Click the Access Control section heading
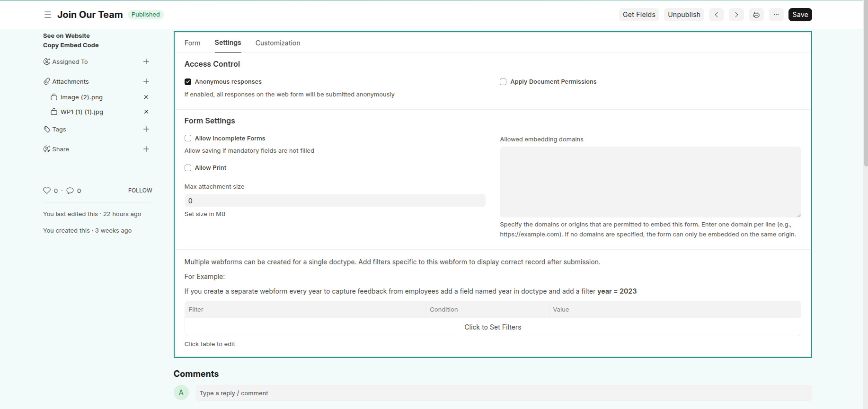 (212, 64)
